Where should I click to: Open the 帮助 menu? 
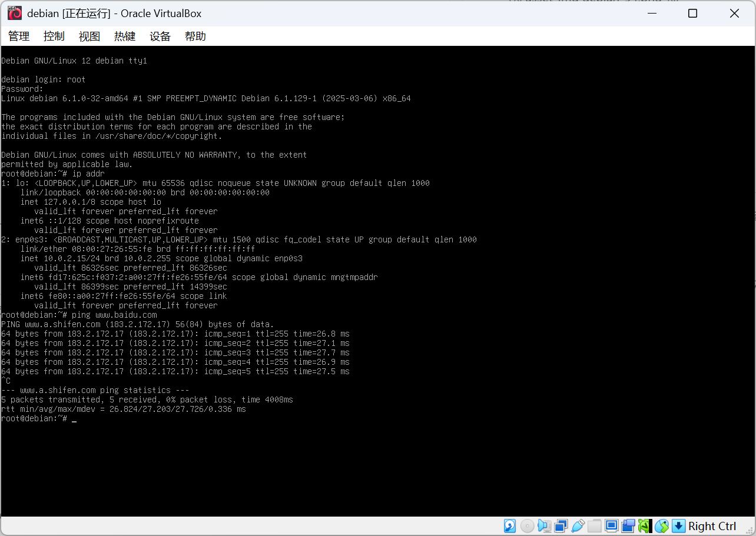tap(195, 36)
